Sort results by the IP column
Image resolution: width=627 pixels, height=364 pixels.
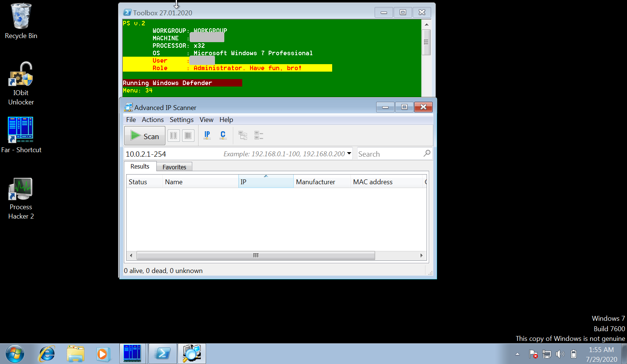[266, 182]
